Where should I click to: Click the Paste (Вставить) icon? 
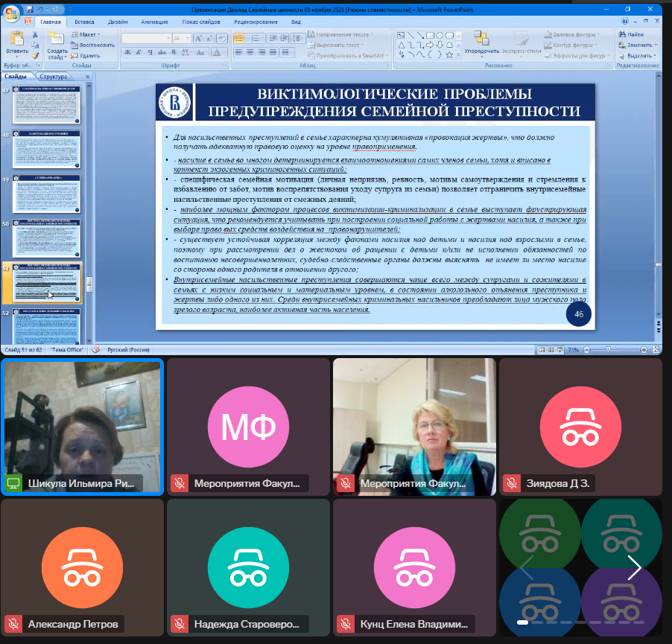[17, 42]
